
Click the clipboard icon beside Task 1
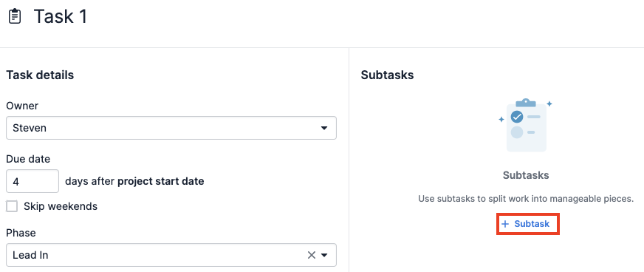pyautogui.click(x=15, y=17)
